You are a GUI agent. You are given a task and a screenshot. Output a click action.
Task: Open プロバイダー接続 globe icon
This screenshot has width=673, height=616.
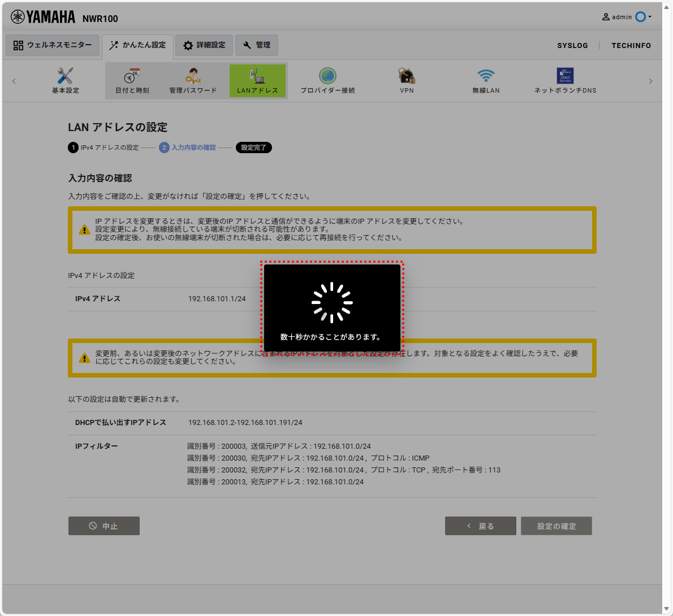pos(327,80)
